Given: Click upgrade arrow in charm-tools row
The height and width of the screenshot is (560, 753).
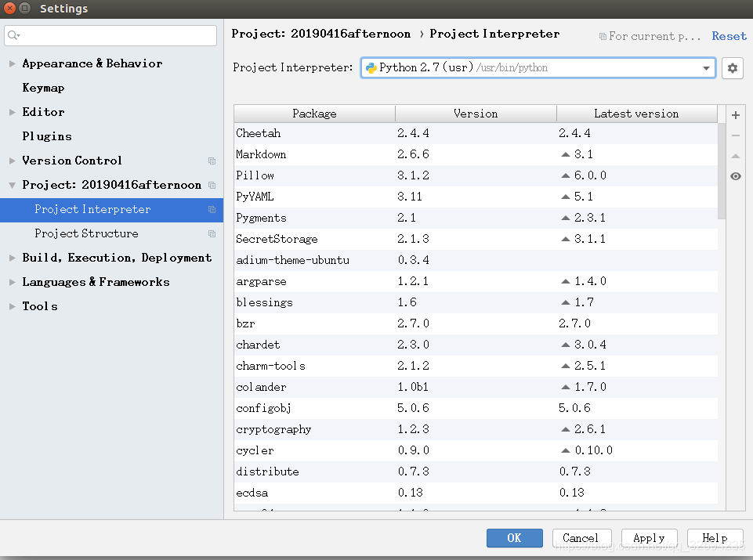Looking at the screenshot, I should click(566, 366).
